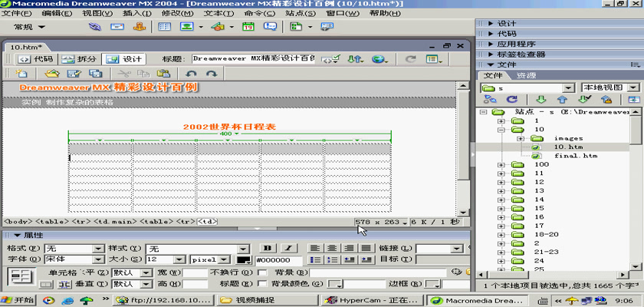Insert a Comment from Insert bar

point(270,27)
